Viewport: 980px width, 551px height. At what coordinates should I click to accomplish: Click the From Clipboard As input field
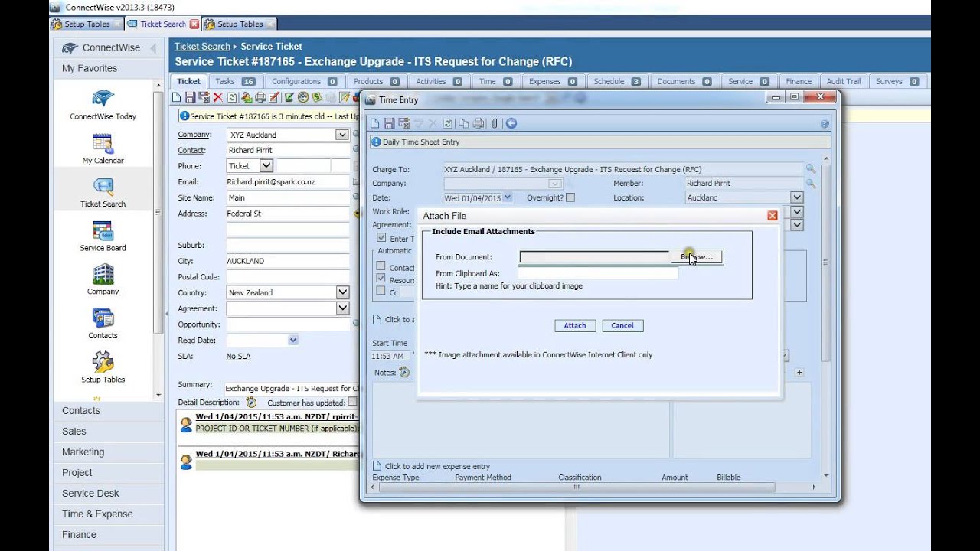pyautogui.click(x=598, y=273)
